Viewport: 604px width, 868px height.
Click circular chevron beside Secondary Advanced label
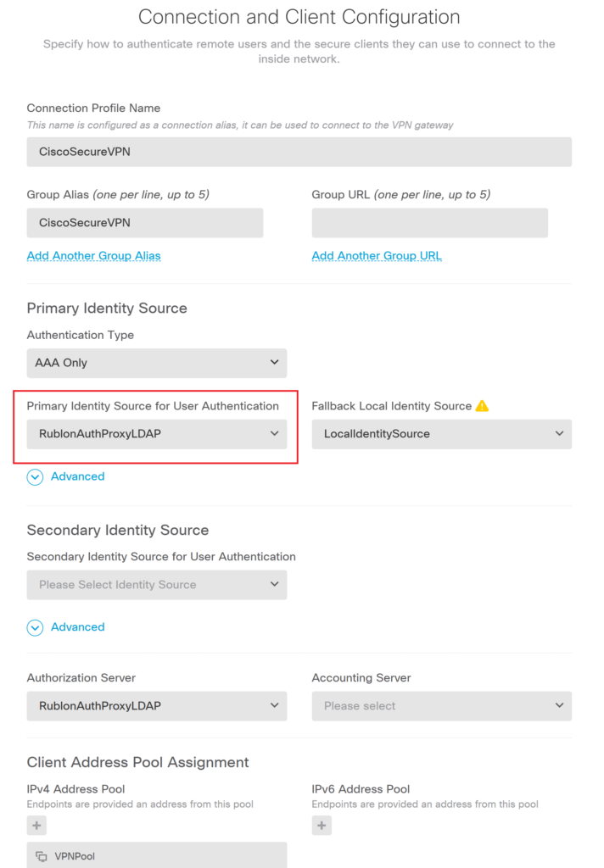[x=35, y=627]
